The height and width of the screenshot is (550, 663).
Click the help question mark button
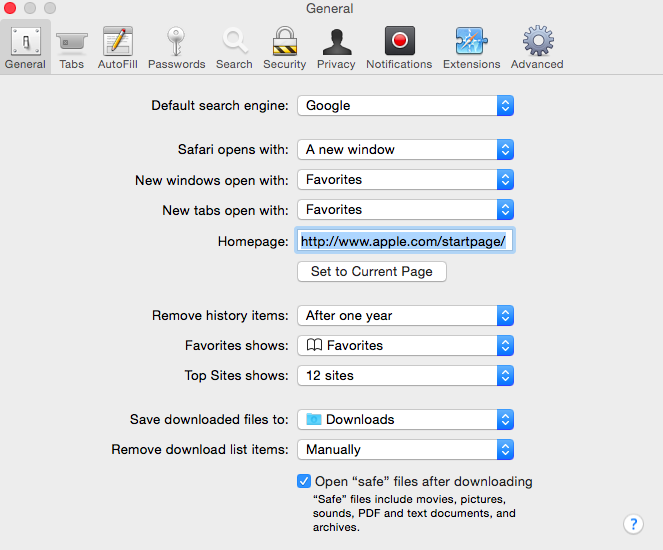coord(633,524)
